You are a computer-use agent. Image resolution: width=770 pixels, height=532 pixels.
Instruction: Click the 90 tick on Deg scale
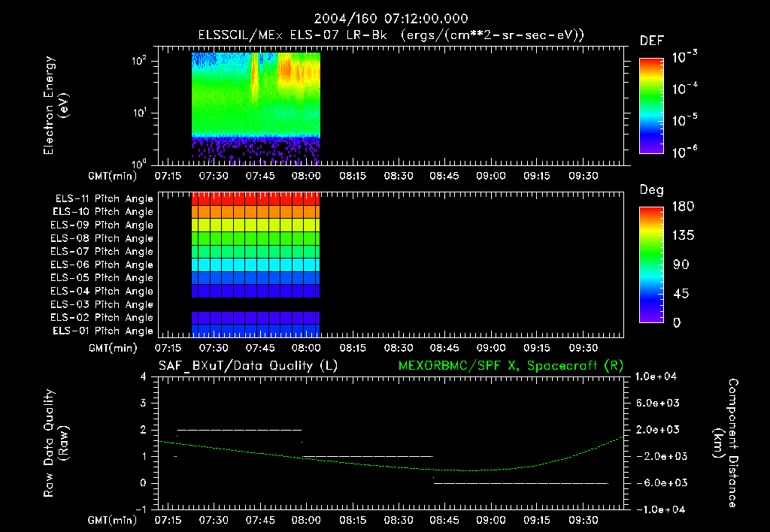[681, 264]
